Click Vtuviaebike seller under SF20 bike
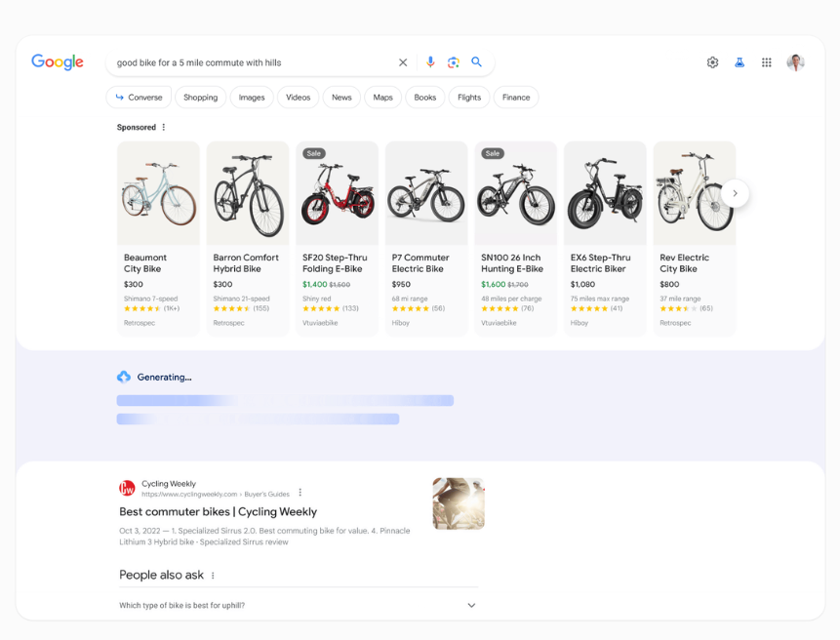Image resolution: width=840 pixels, height=640 pixels. click(x=320, y=323)
